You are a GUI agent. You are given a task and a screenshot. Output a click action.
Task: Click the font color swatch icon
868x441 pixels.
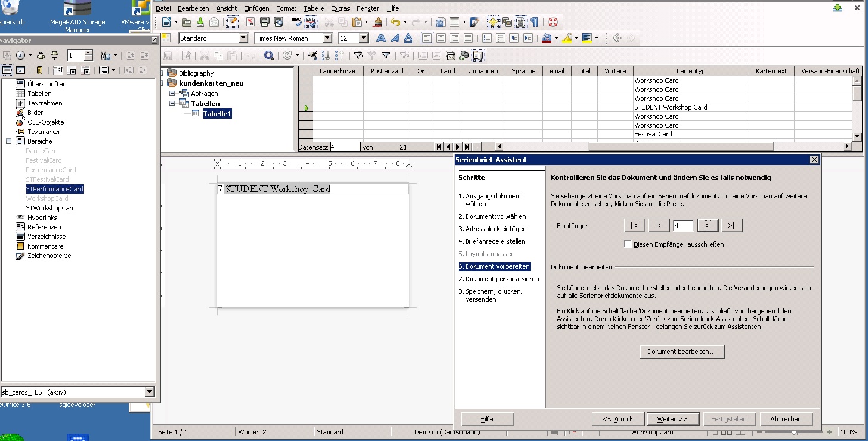point(546,38)
